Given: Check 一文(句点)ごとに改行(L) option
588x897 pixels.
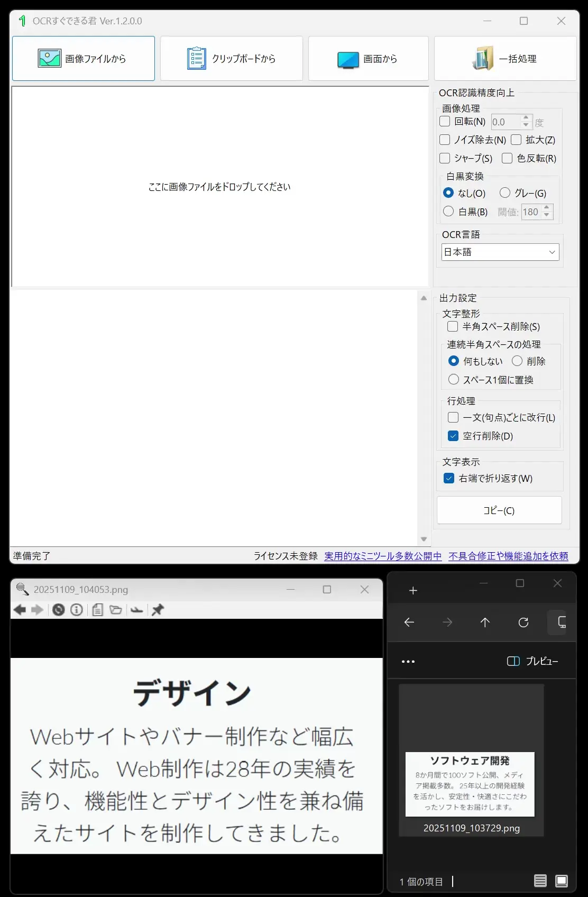Looking at the screenshot, I should (453, 417).
